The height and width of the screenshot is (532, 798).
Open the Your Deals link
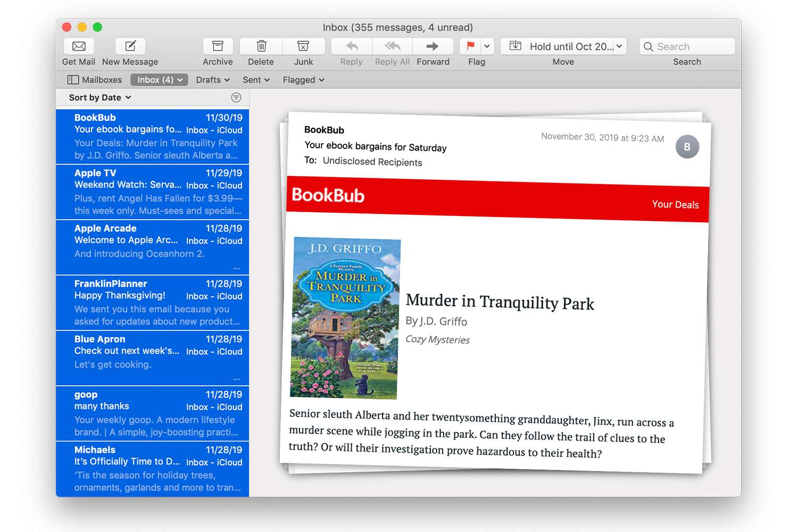[675, 204]
